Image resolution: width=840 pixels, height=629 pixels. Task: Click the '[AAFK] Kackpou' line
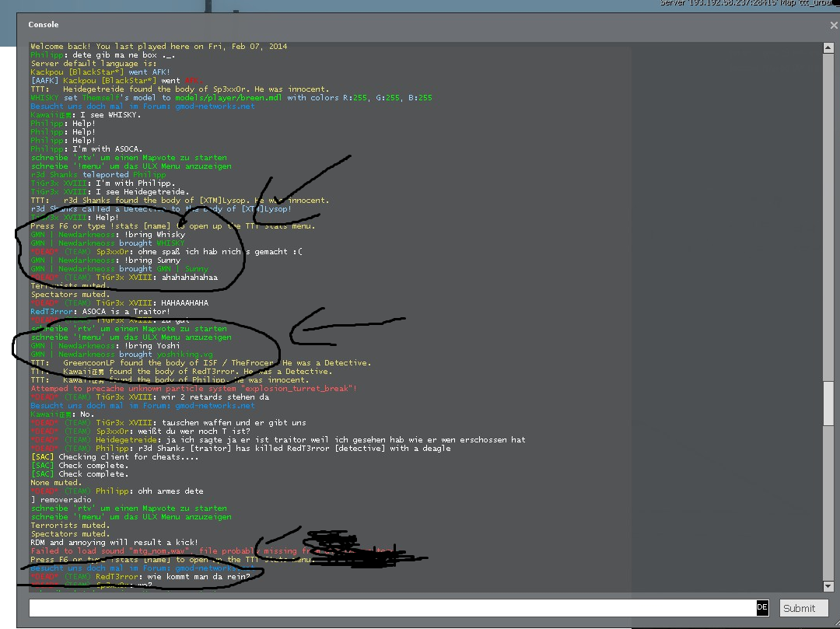click(117, 81)
